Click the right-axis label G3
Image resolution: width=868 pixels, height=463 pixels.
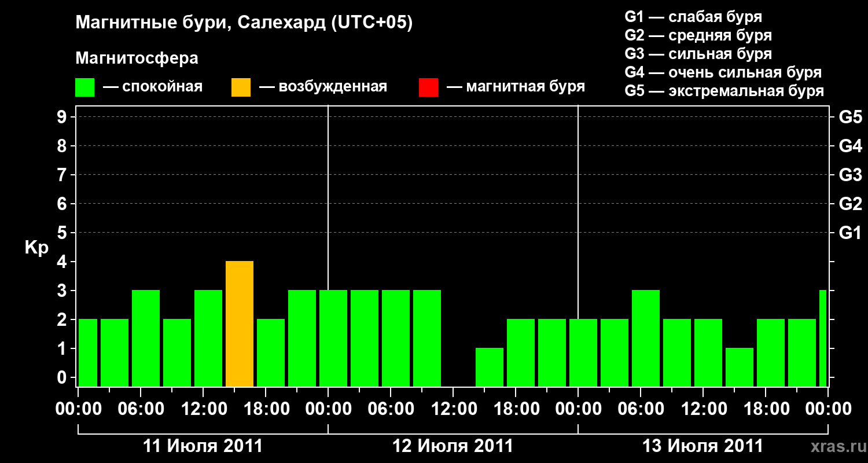click(850, 175)
